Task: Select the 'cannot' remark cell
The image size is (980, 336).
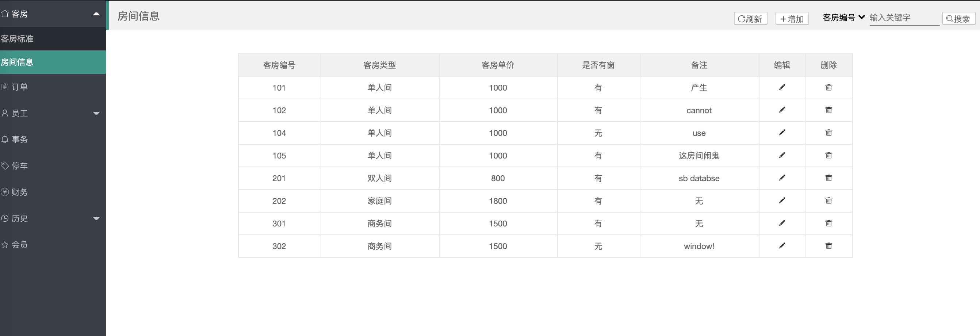Action: click(699, 110)
